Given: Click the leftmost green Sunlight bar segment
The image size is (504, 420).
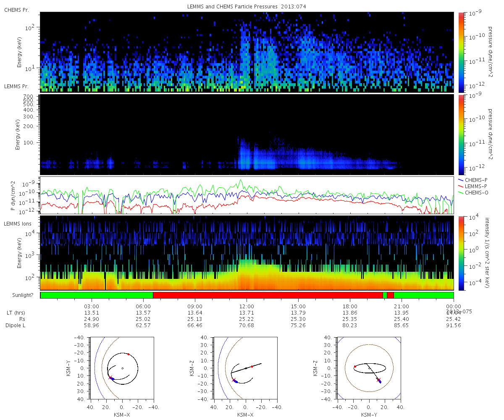Looking at the screenshot, I should [x=97, y=295].
